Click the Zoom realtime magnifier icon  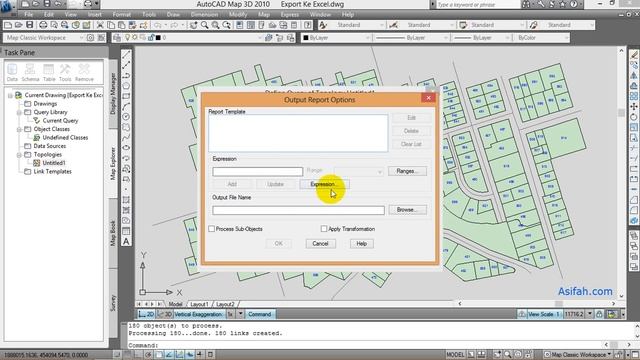[204, 25]
